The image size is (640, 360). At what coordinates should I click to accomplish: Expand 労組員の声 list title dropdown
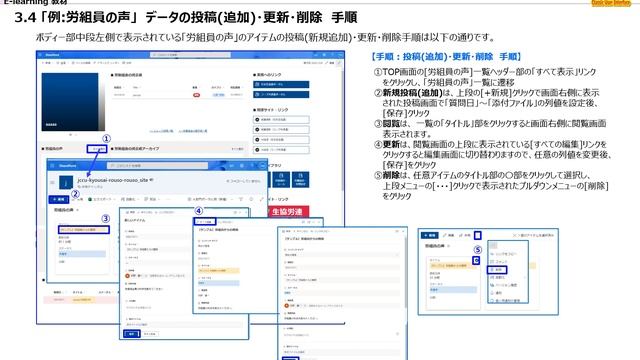coord(78,210)
